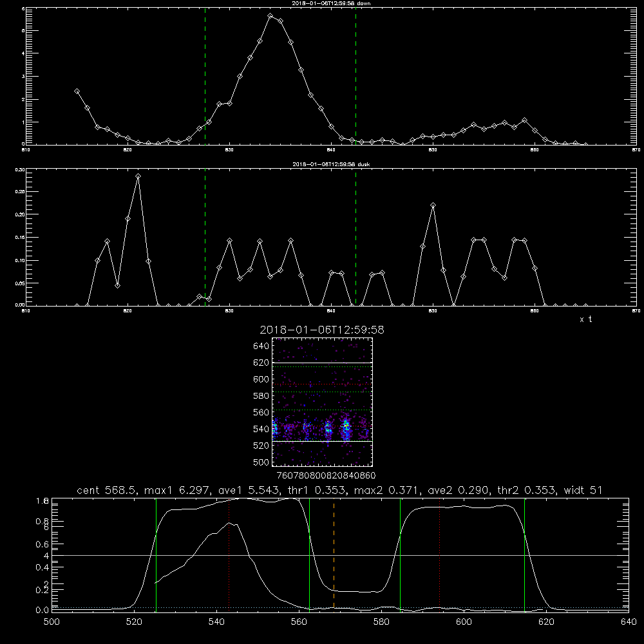Click the highest data marker of the dawn curve
The width and height of the screenshot is (644, 644).
(x=270, y=16)
